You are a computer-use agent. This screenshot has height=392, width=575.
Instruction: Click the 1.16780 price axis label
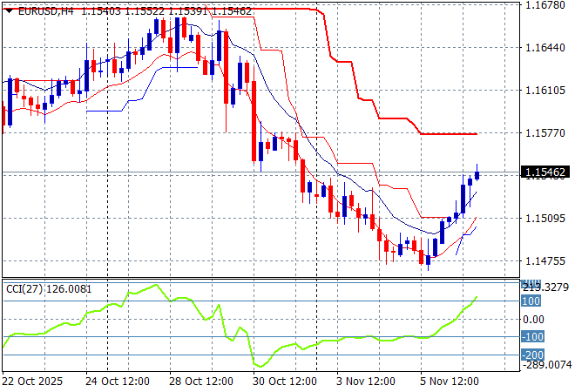pyautogui.click(x=547, y=5)
